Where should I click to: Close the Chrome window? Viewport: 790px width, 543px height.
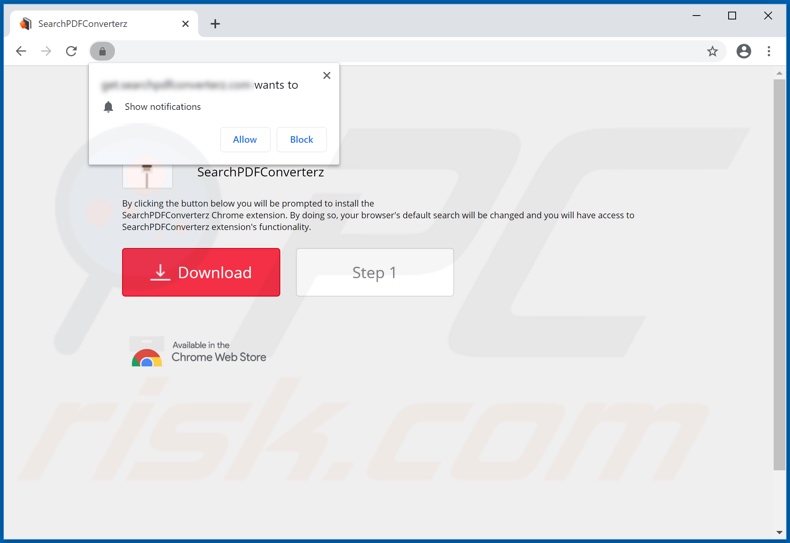pos(768,16)
